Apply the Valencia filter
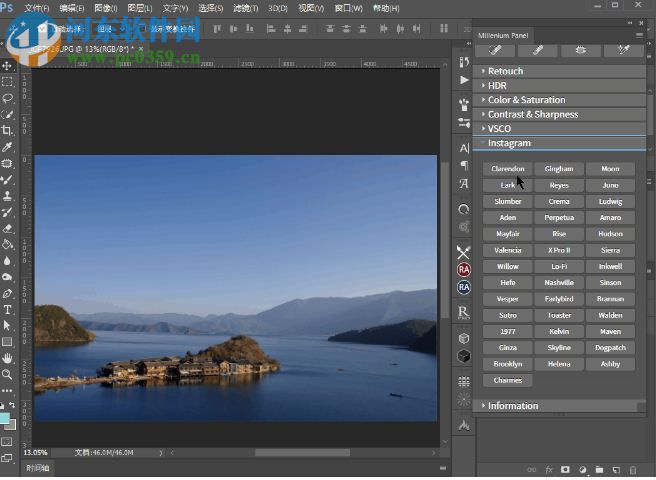This screenshot has height=480, width=656. (x=507, y=250)
